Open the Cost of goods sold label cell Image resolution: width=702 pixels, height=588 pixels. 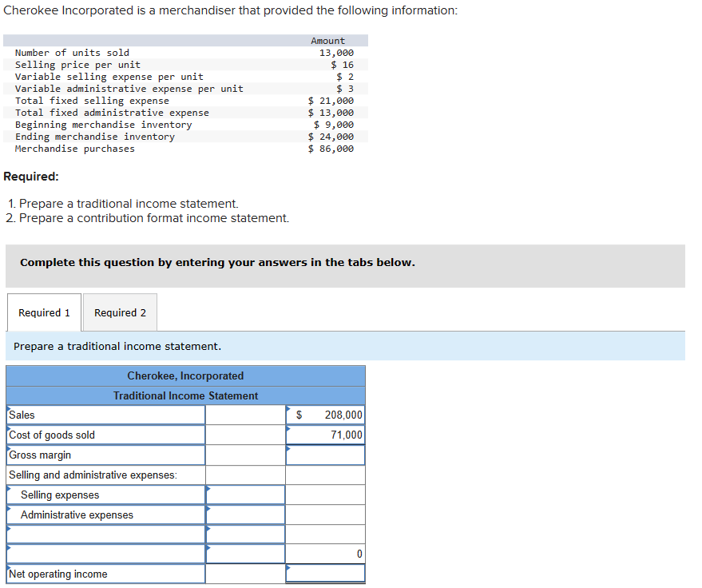(x=106, y=435)
